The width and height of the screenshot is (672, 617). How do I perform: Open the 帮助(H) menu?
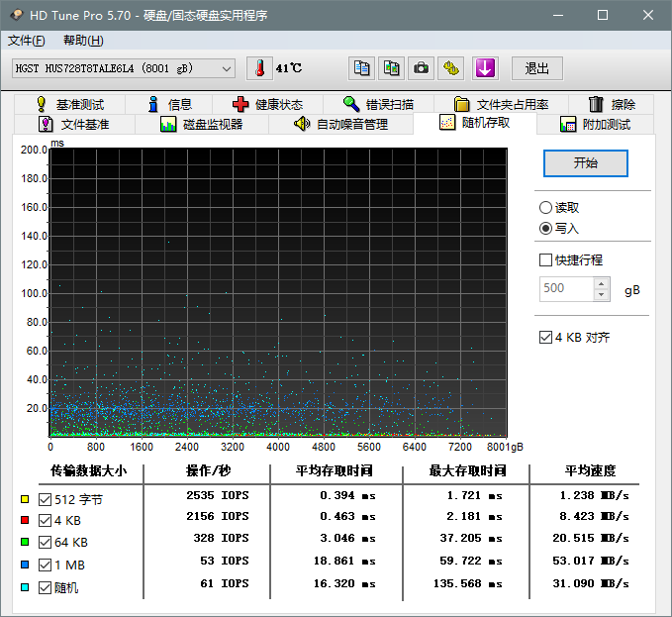(83, 41)
